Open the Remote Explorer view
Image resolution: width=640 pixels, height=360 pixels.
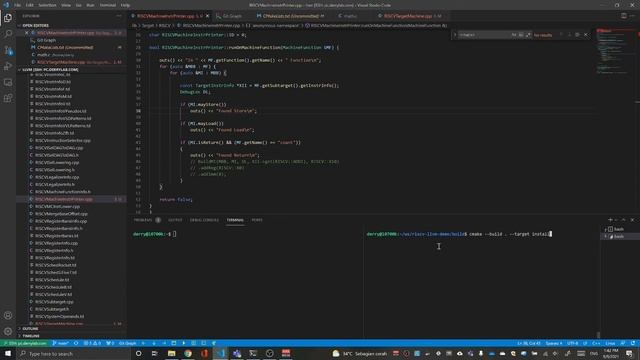(x=8, y=82)
